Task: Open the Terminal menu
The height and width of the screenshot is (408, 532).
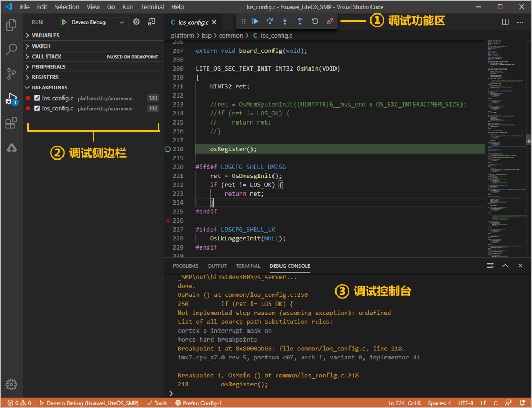Action: [152, 7]
